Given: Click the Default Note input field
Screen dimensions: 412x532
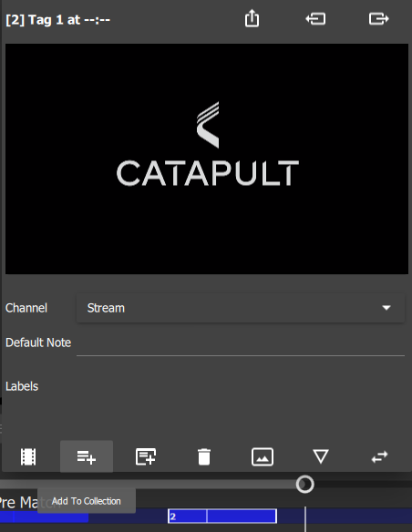Looking at the screenshot, I should [241, 343].
